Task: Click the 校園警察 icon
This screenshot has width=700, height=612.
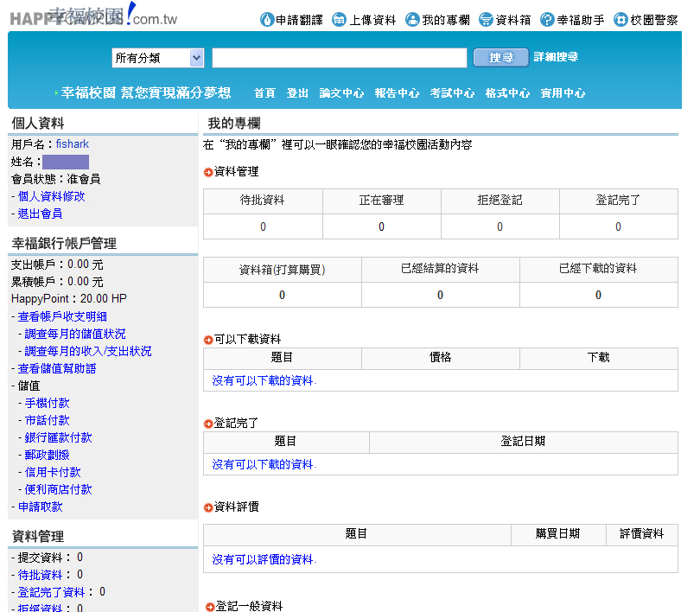Action: pyautogui.click(x=620, y=19)
